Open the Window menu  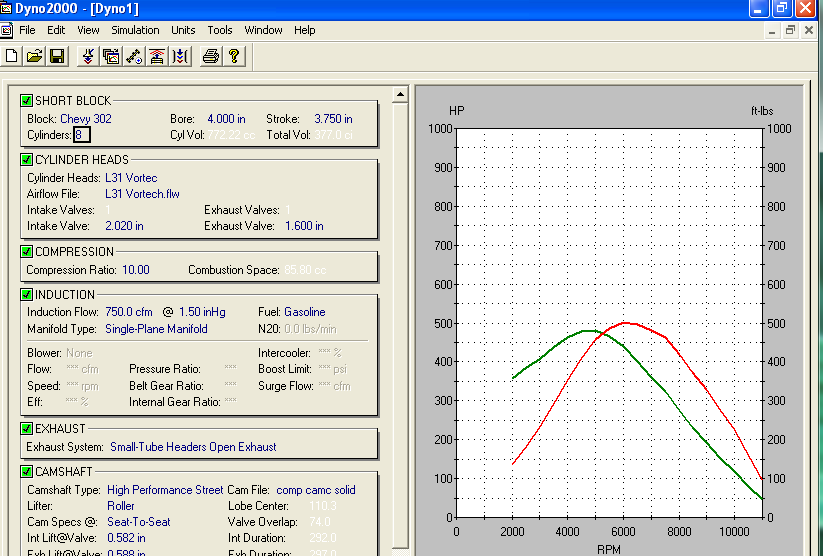point(263,30)
